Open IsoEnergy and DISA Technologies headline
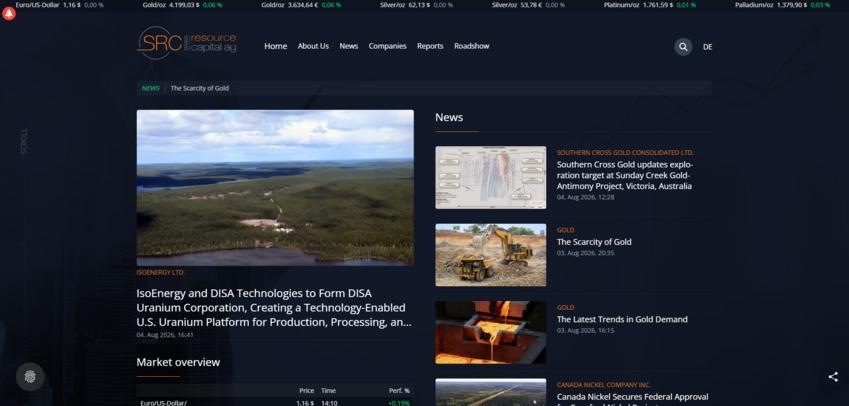The width and height of the screenshot is (849, 406). pyautogui.click(x=274, y=307)
